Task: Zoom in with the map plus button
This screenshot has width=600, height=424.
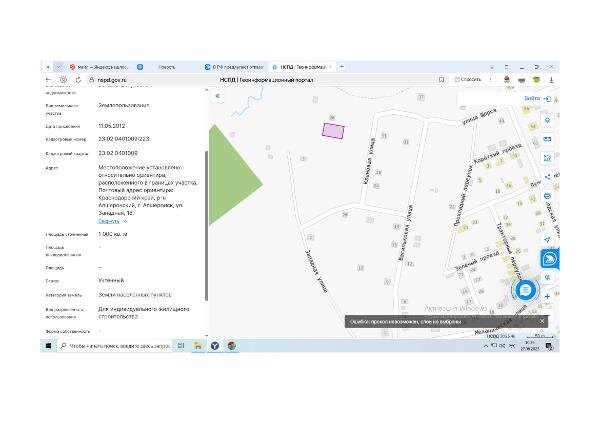Action: point(547,296)
